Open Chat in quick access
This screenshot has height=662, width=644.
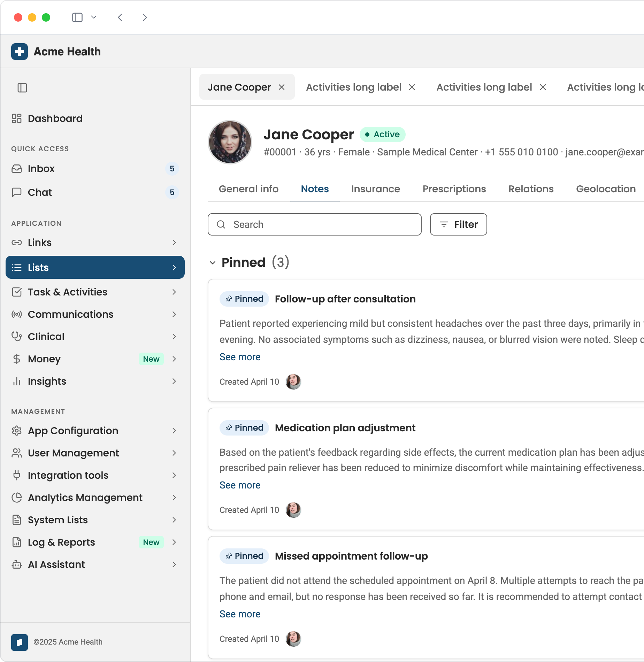(x=95, y=192)
